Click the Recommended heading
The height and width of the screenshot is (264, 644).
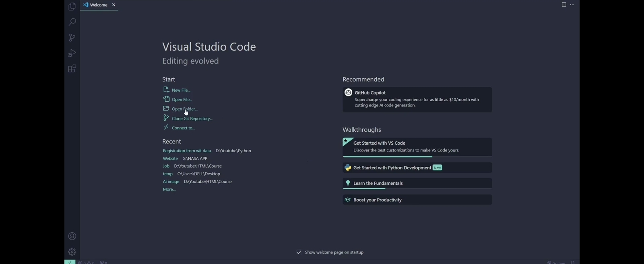click(x=363, y=80)
